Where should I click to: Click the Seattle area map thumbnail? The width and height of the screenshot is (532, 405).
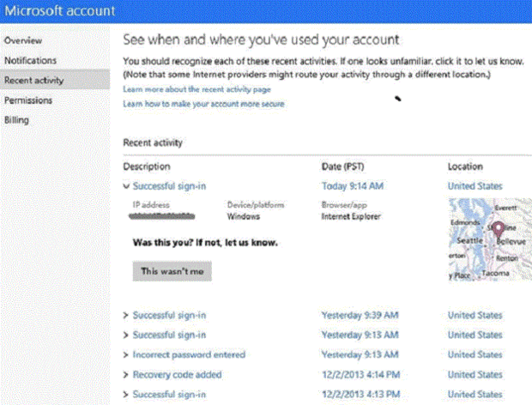(490, 239)
